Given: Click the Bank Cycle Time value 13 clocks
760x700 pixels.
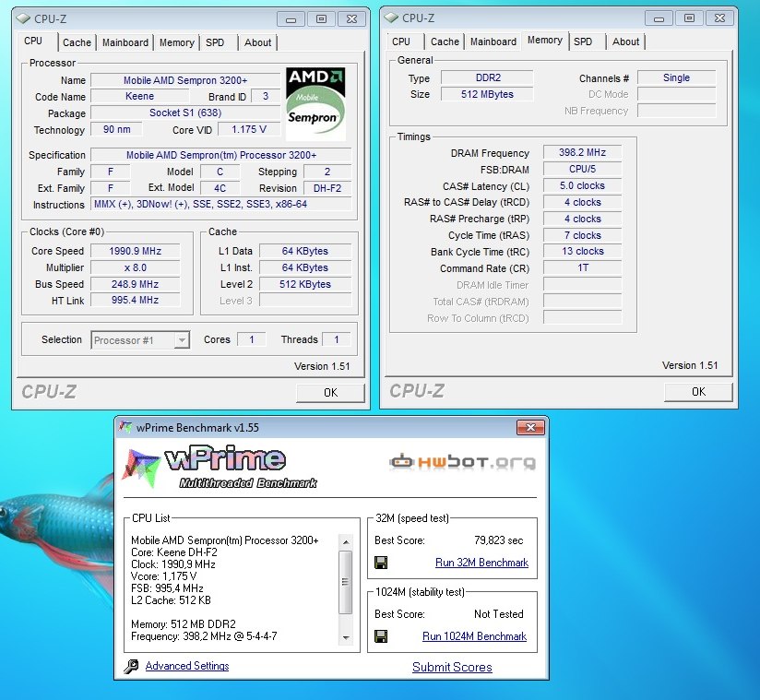Looking at the screenshot, I should [x=582, y=251].
